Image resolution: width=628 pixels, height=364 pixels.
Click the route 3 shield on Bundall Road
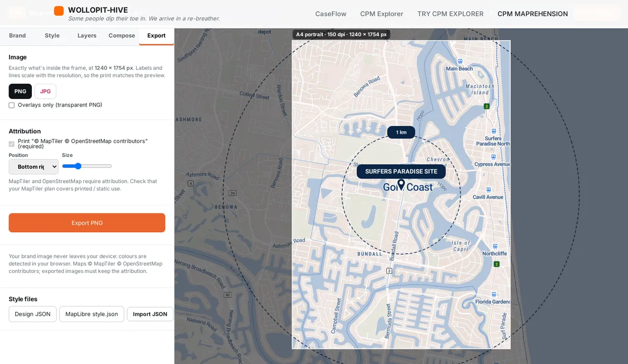click(x=389, y=271)
